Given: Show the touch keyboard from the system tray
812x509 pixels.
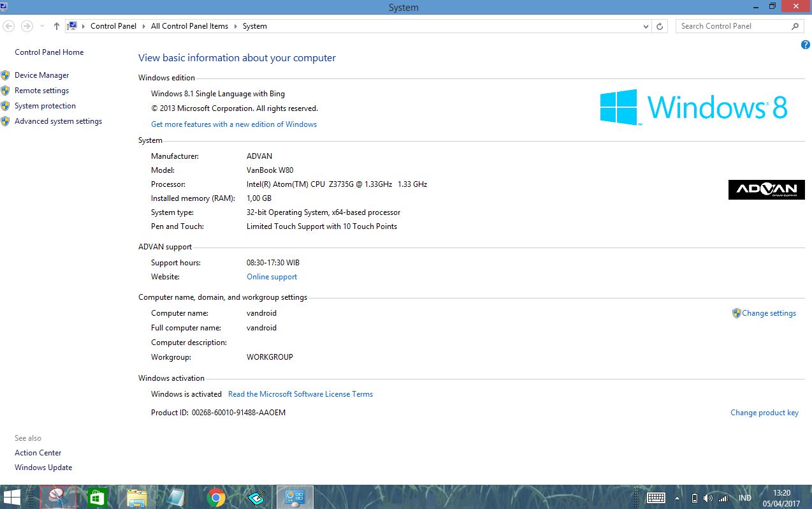Looking at the screenshot, I should tap(656, 498).
